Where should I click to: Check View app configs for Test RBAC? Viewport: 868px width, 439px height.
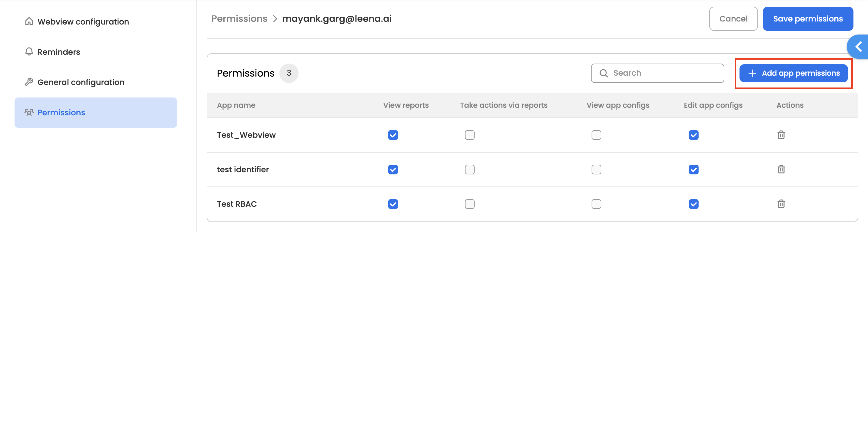point(596,204)
